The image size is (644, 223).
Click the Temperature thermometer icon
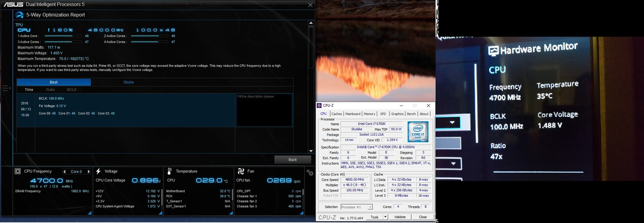point(170,171)
